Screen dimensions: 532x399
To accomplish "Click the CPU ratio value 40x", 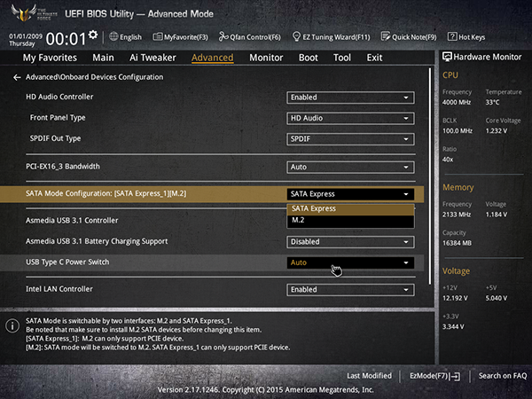I will click(x=448, y=160).
